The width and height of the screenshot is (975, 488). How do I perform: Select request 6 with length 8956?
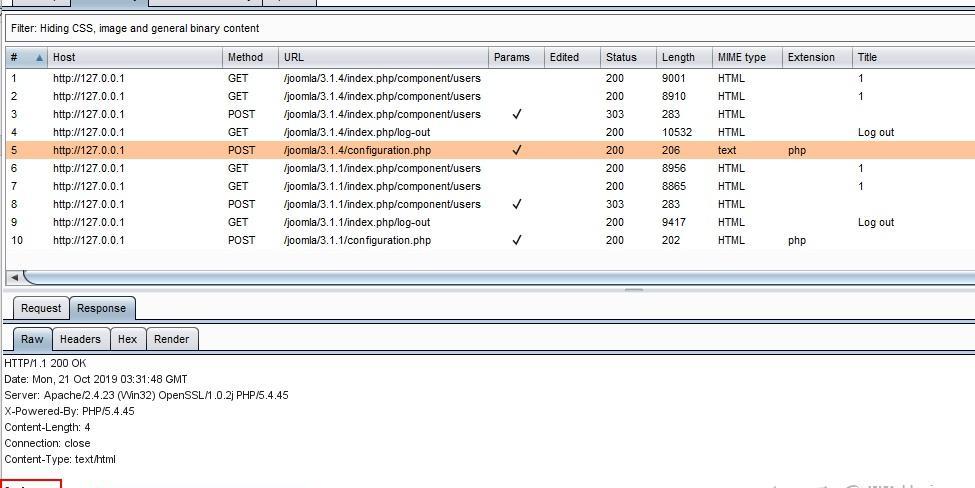(x=490, y=168)
